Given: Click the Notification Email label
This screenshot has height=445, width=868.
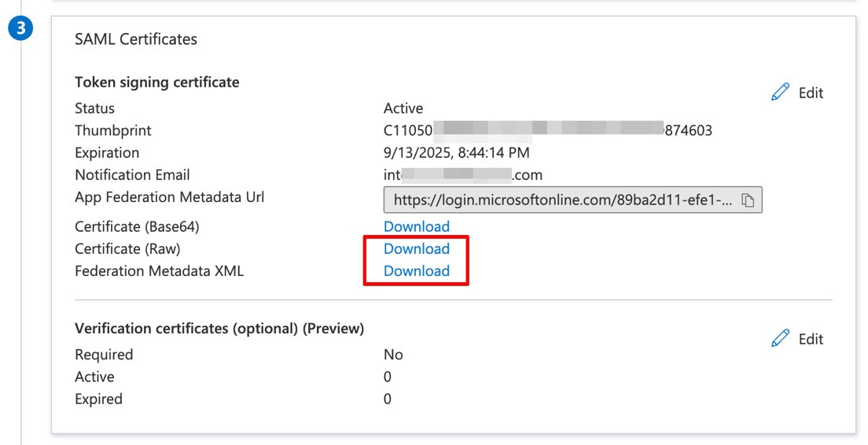Looking at the screenshot, I should [132, 175].
